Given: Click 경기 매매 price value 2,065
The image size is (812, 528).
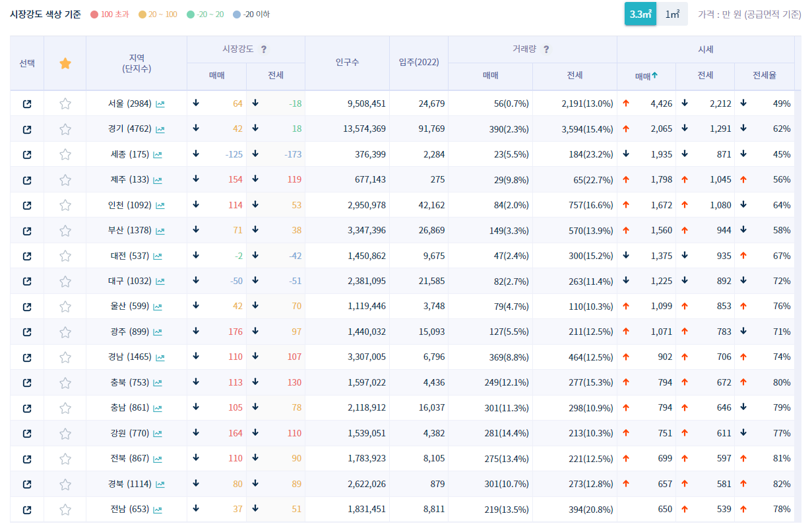Looking at the screenshot, I should point(662,129).
